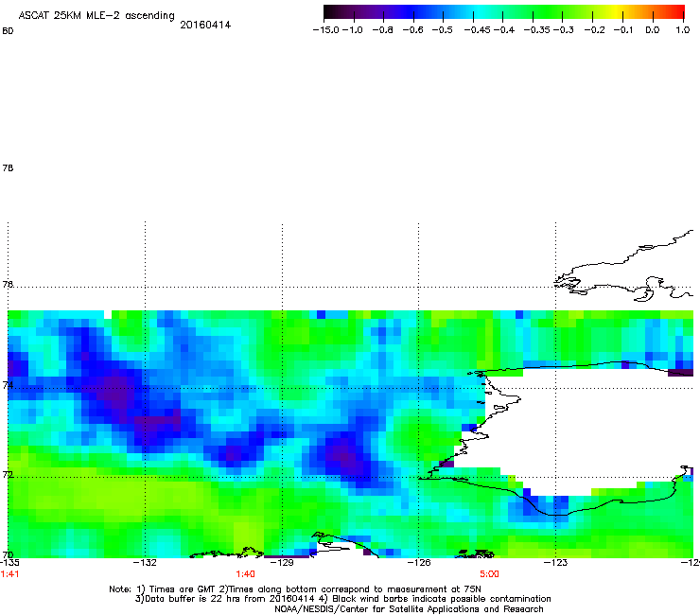The height and width of the screenshot is (615, 700).
Task: Click the -0.45 color scale label
Action: [x=478, y=30]
